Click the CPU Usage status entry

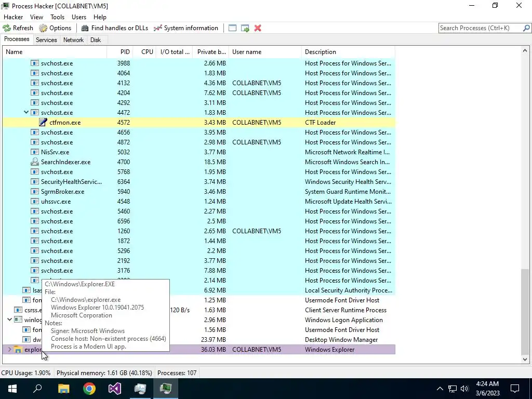coord(26,373)
